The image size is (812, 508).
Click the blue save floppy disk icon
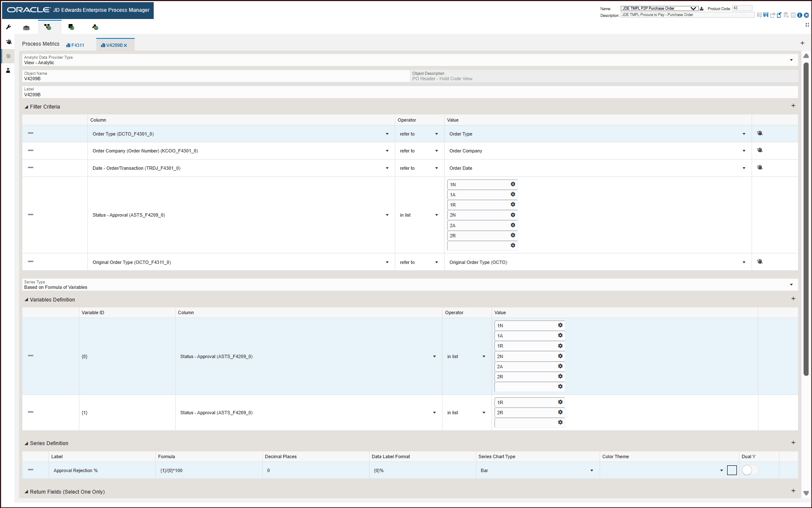pyautogui.click(x=766, y=15)
